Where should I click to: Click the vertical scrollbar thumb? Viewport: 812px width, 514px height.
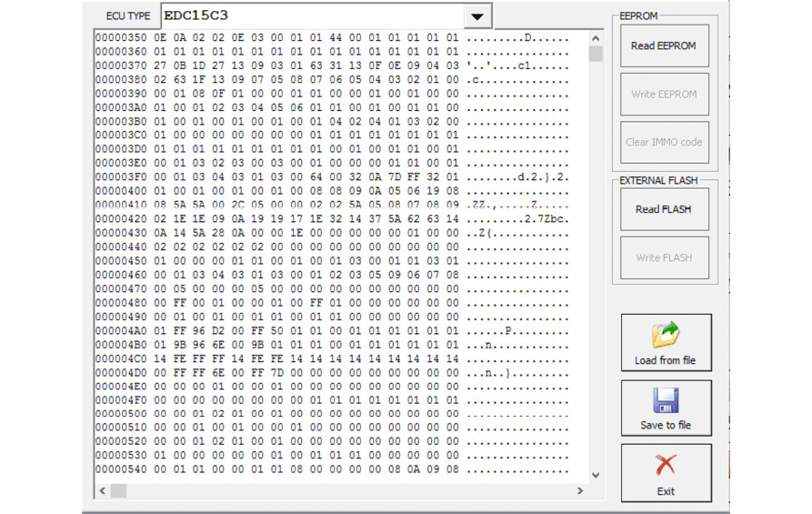[x=596, y=54]
